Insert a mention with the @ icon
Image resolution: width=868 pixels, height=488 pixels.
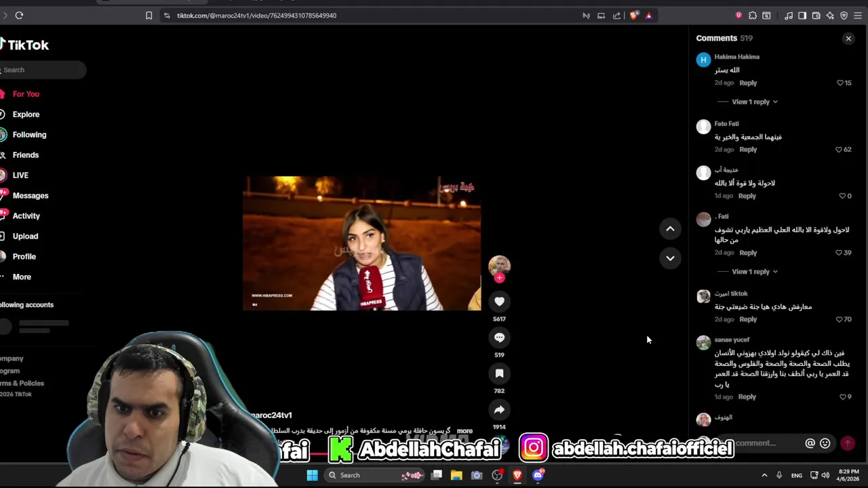810,443
